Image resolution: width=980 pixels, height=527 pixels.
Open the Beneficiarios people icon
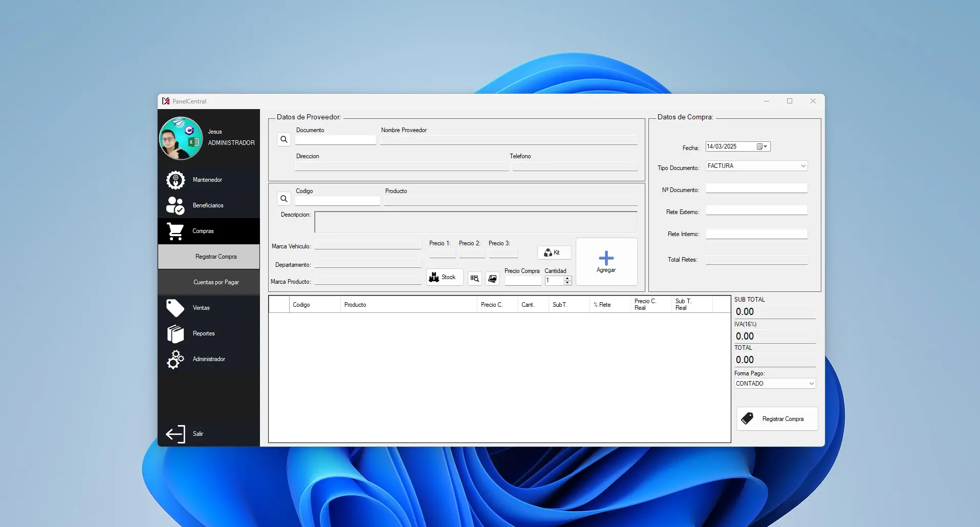(175, 205)
